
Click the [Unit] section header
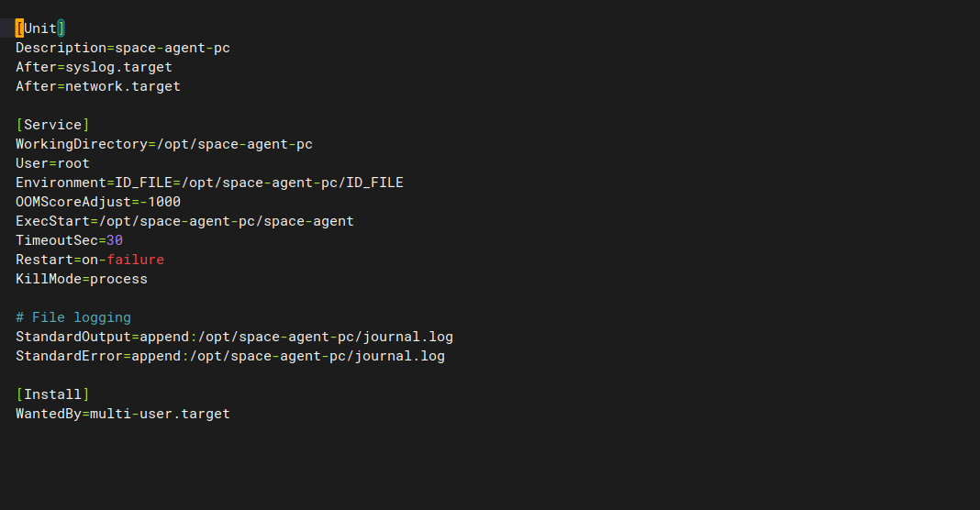pyautogui.click(x=40, y=28)
